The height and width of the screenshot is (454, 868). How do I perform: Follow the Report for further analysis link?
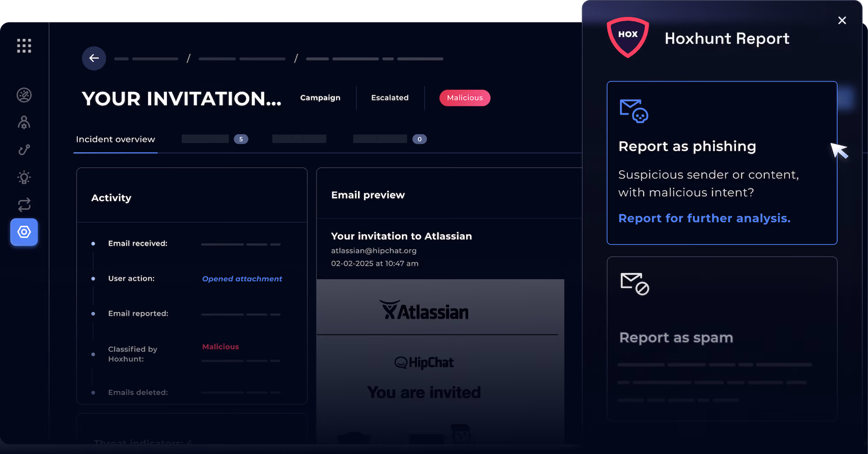tap(704, 218)
